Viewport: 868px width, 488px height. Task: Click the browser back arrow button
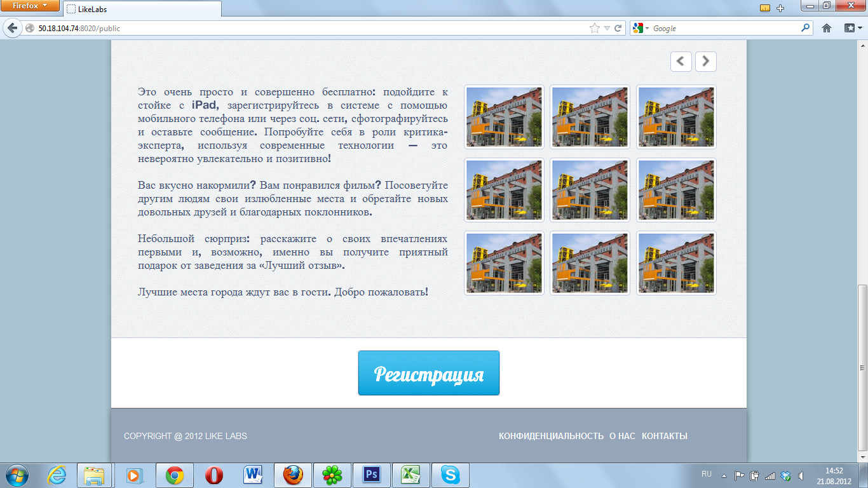coord(12,28)
